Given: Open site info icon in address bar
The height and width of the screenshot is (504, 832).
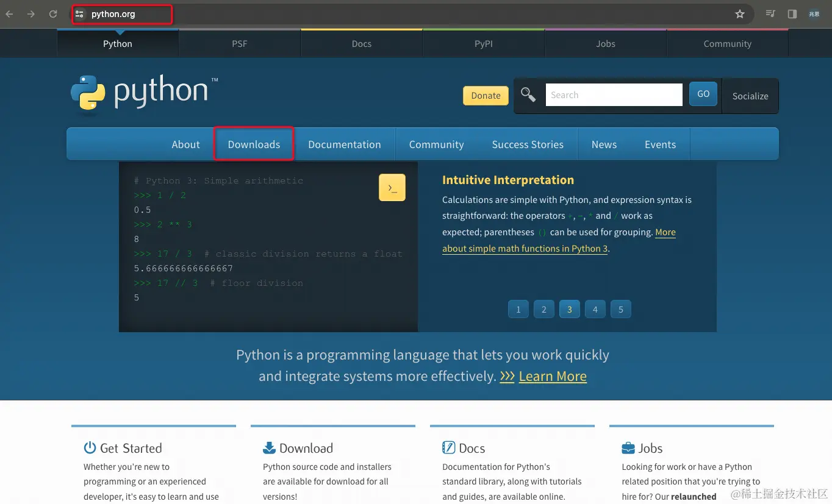Looking at the screenshot, I should (79, 14).
